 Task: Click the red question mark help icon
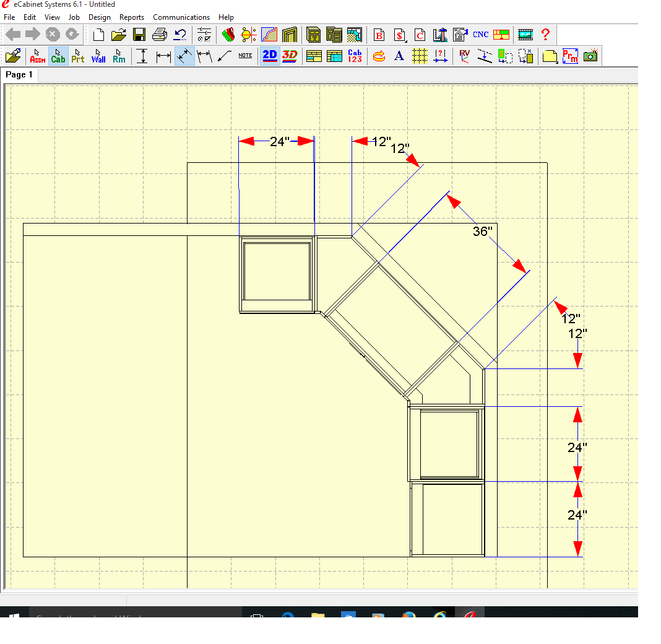pyautogui.click(x=545, y=35)
